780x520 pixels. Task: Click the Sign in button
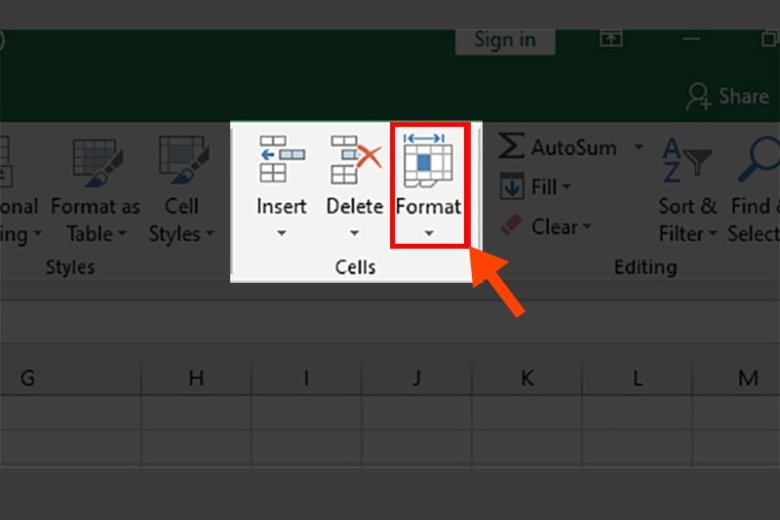pyautogui.click(x=505, y=41)
